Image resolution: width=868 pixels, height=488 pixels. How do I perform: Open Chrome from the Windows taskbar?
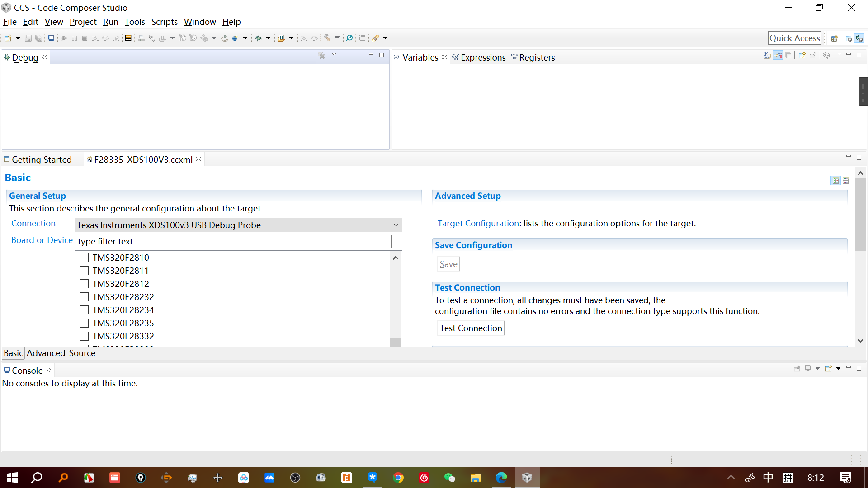[398, 478]
